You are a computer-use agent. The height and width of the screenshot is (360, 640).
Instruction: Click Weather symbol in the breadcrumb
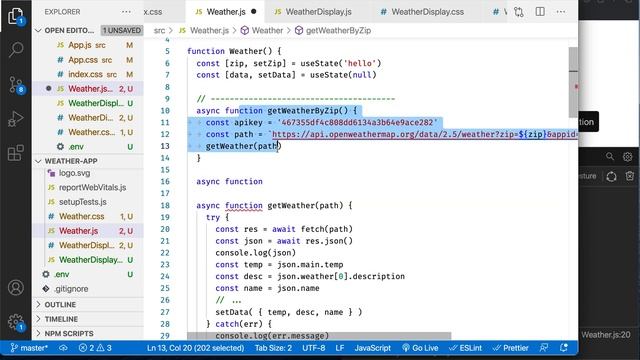tap(267, 31)
